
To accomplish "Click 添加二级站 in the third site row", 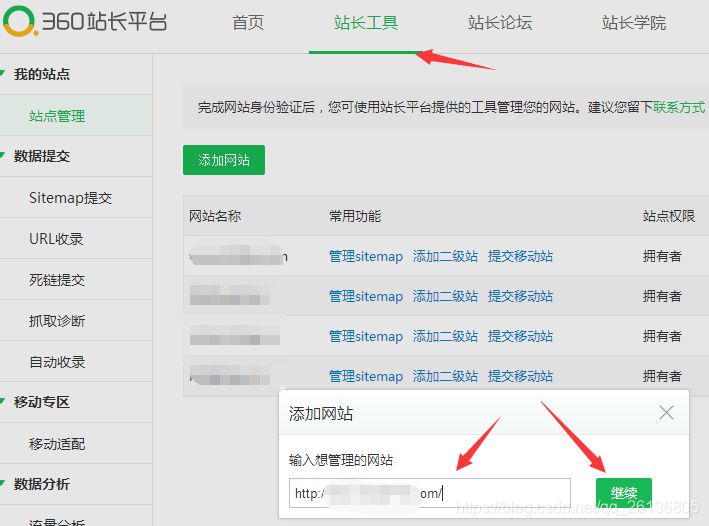I will click(x=445, y=336).
